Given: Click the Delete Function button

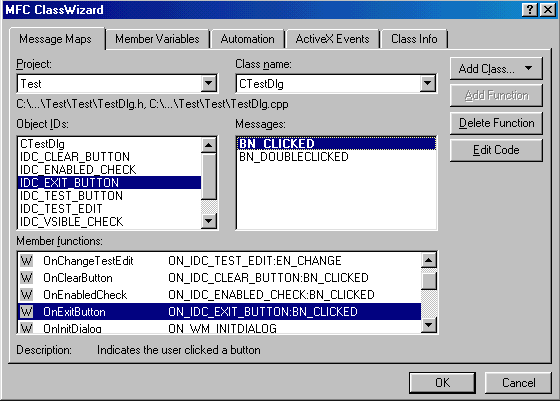Looking at the screenshot, I should coord(496,123).
